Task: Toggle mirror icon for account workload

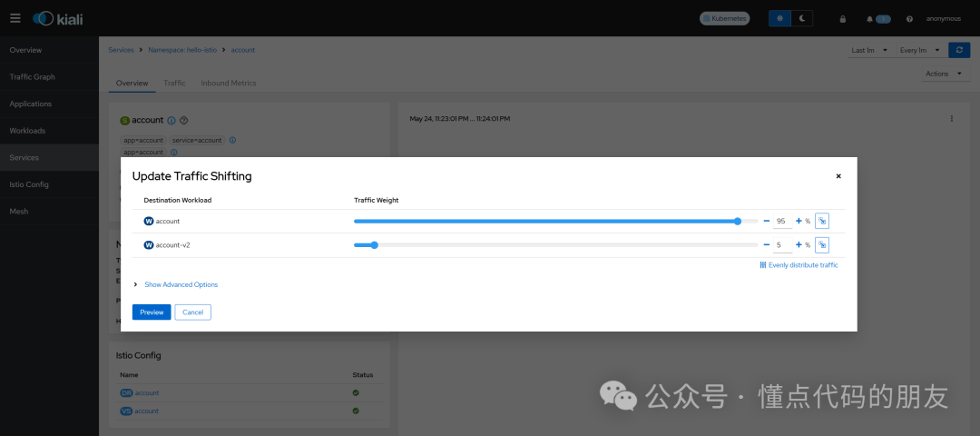Action: (x=822, y=221)
